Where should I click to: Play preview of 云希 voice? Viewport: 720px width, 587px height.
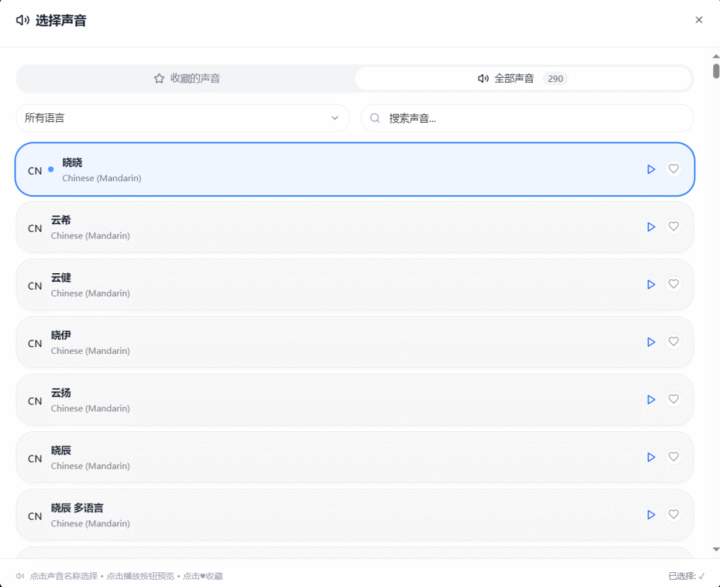click(651, 227)
